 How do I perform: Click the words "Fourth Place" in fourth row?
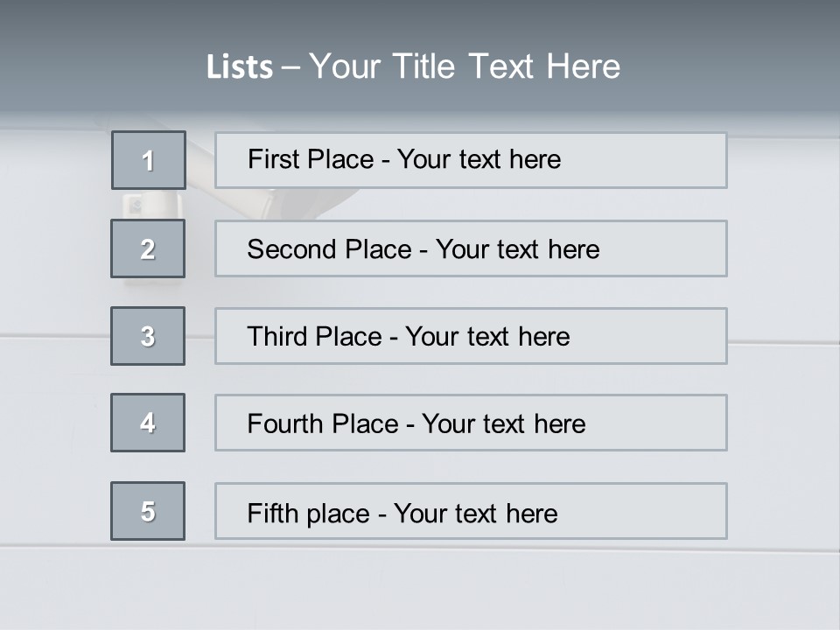pyautogui.click(x=323, y=424)
